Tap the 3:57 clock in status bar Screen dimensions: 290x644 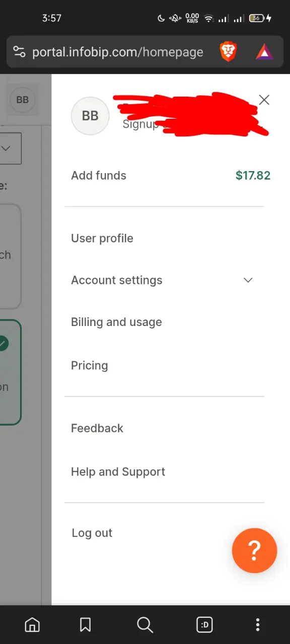52,18
